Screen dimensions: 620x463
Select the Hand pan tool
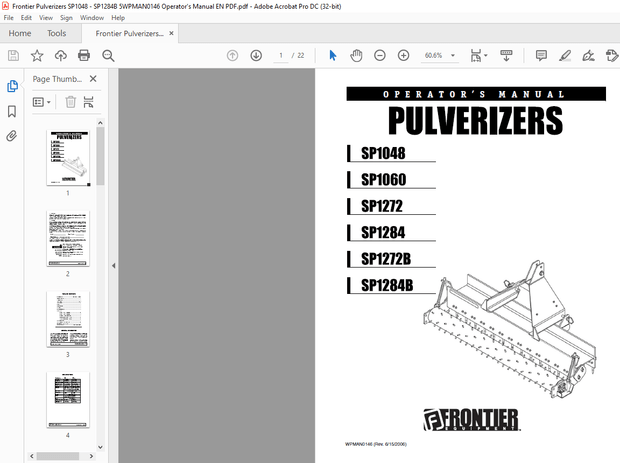(x=356, y=56)
